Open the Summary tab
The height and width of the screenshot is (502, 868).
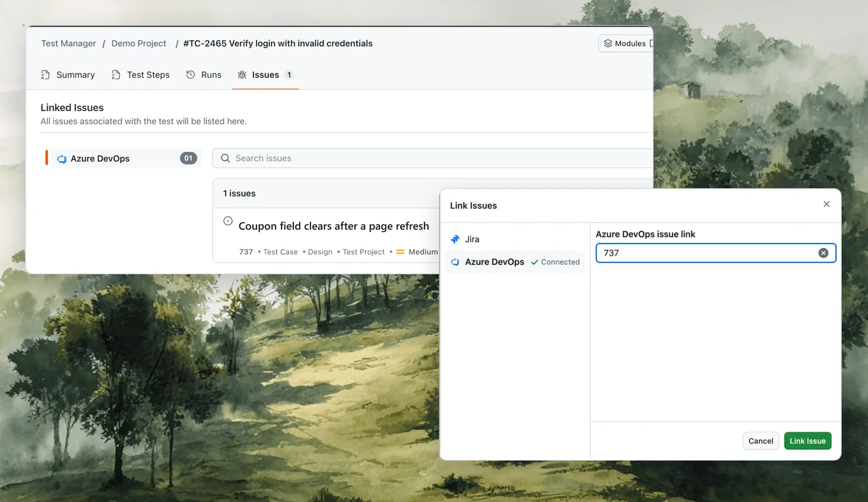tap(68, 75)
